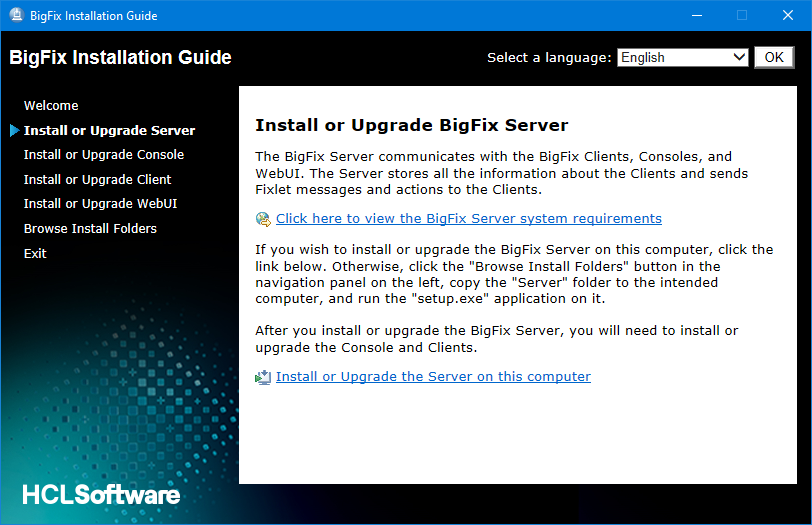Close the BigFix Installation Guide window
This screenshot has width=812, height=525.
pos(788,15)
